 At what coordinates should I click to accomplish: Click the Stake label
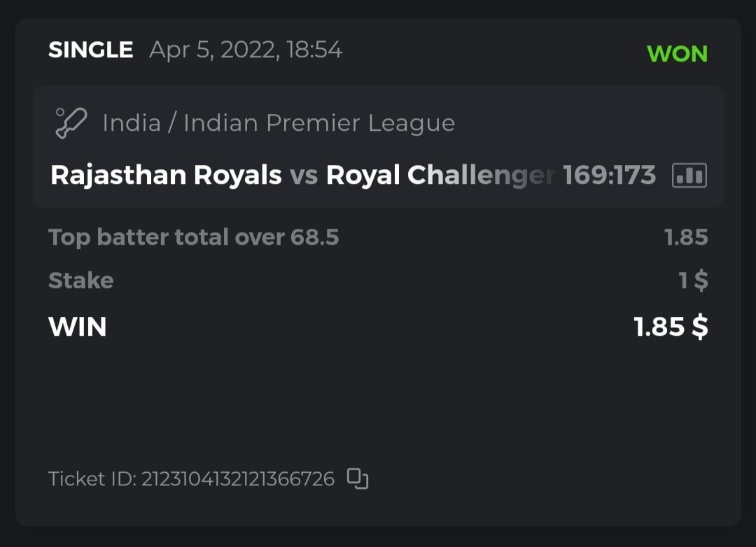(x=80, y=280)
